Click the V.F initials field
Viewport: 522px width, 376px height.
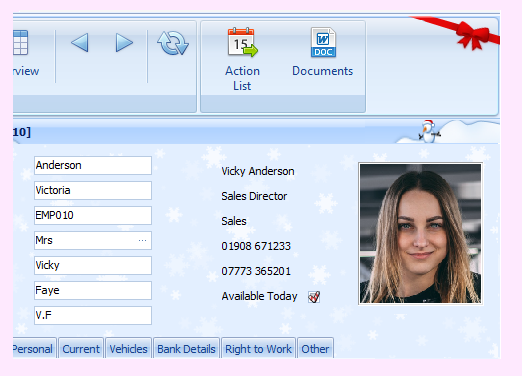click(93, 315)
